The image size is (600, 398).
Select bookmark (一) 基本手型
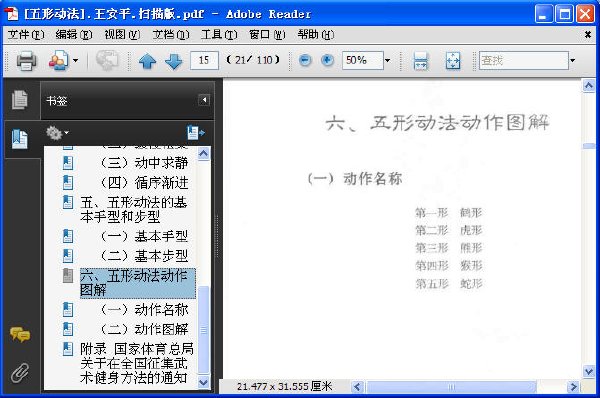pyautogui.click(x=144, y=236)
